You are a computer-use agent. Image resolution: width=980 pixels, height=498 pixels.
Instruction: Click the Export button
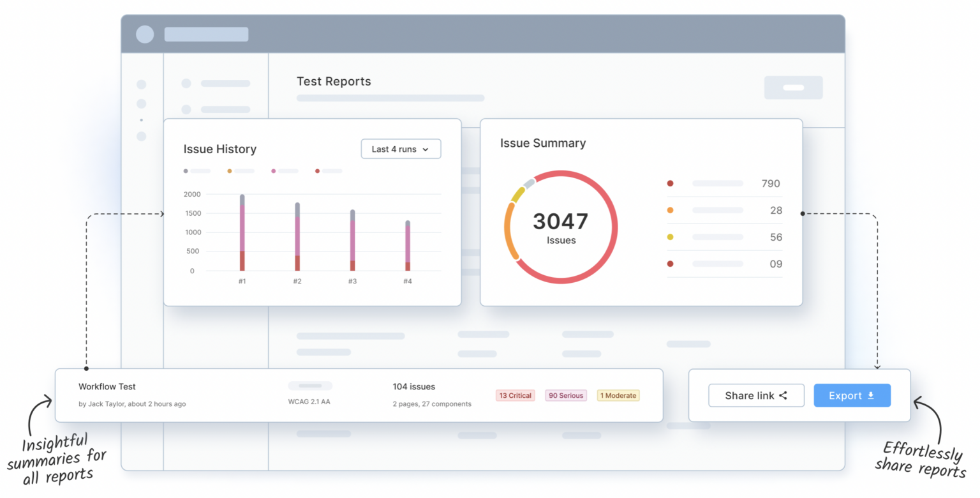tap(852, 395)
